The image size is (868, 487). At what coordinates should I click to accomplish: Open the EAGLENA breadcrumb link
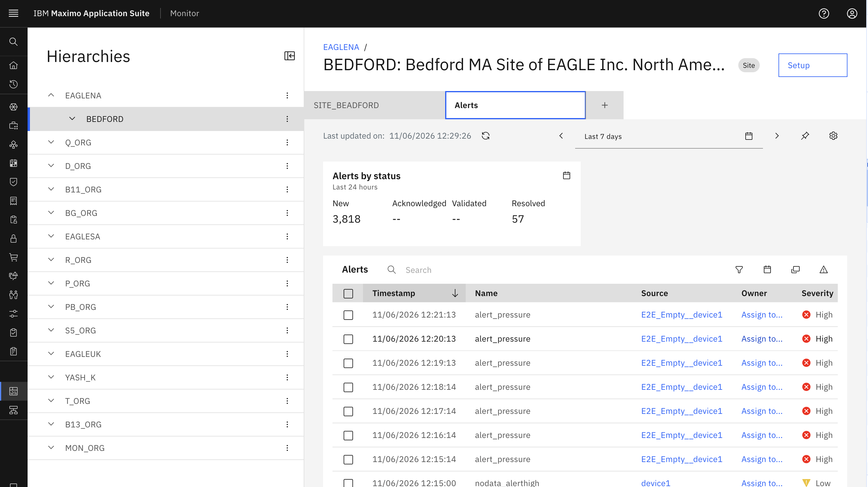point(341,47)
